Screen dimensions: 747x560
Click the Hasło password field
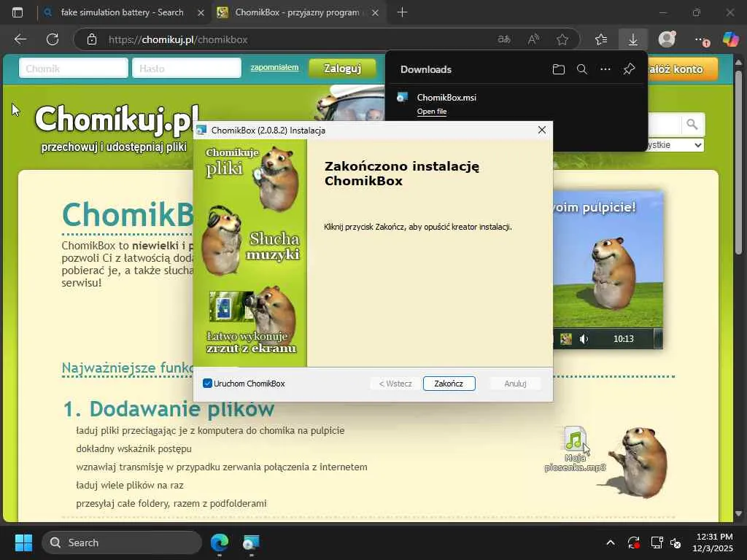(x=187, y=68)
